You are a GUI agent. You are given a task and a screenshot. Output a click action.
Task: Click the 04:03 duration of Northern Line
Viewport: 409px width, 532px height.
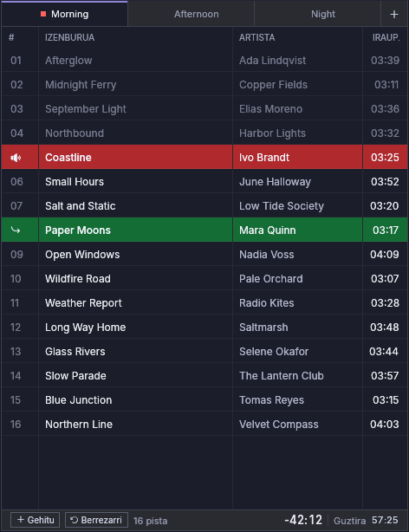tap(385, 424)
